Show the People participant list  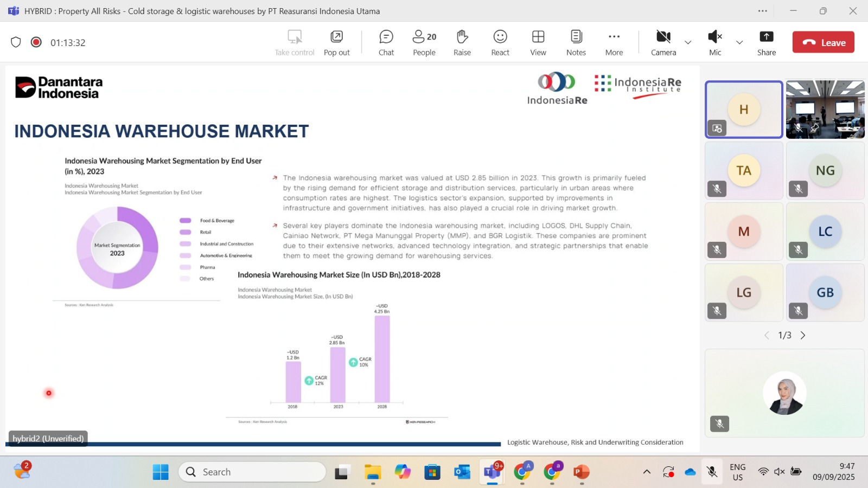click(x=424, y=43)
